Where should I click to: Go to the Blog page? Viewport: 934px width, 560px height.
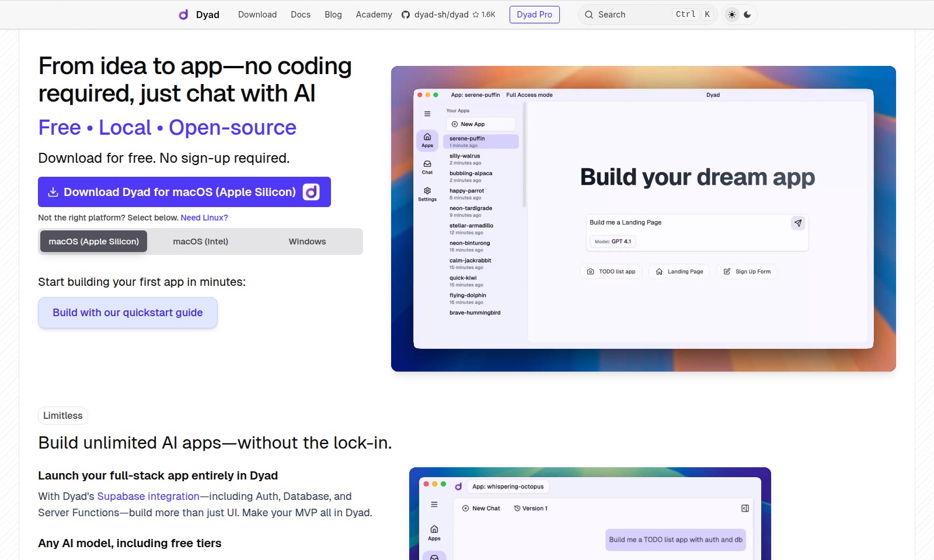333,15
